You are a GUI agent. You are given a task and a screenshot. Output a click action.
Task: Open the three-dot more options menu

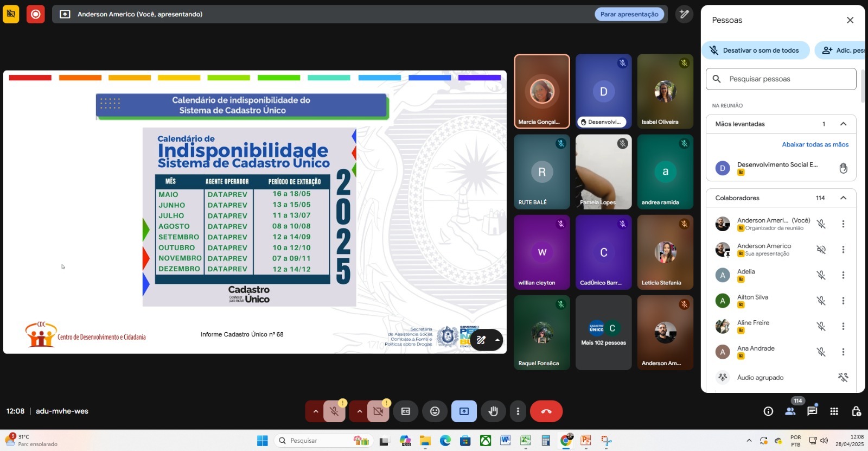coord(518,411)
